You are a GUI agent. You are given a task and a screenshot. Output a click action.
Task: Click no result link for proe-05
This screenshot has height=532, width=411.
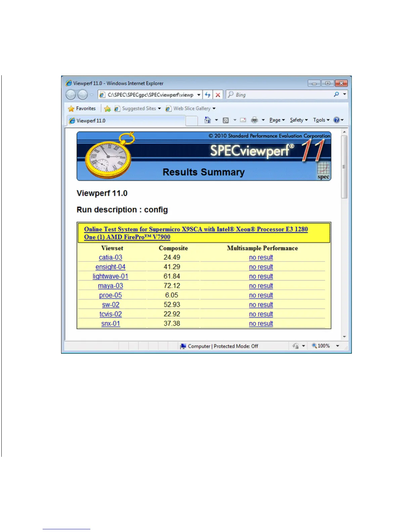pyautogui.click(x=261, y=295)
